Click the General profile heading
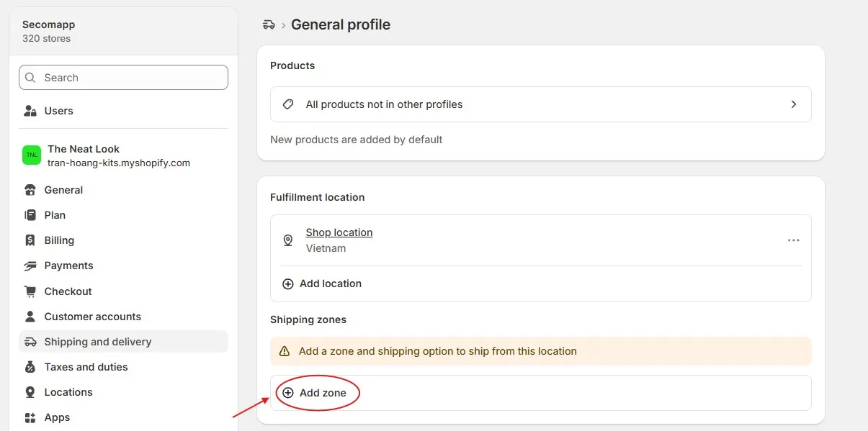The height and width of the screenshot is (431, 868). click(341, 24)
